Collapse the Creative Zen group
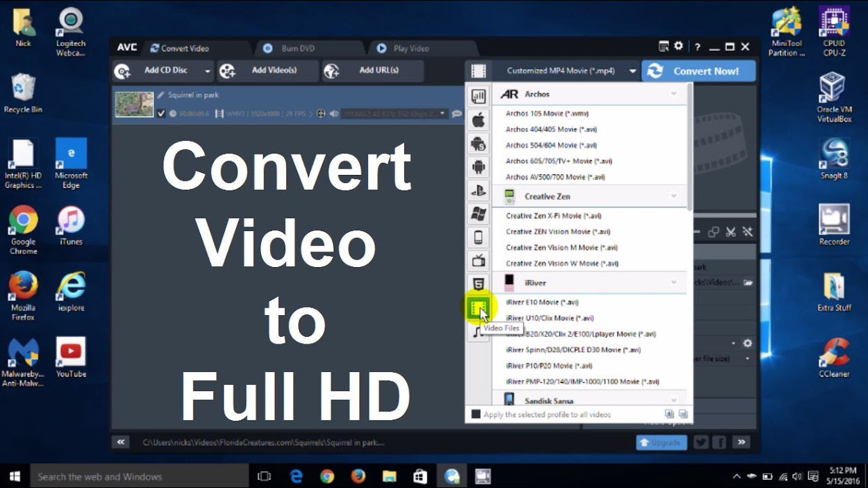The height and width of the screenshot is (488, 868). point(674,196)
